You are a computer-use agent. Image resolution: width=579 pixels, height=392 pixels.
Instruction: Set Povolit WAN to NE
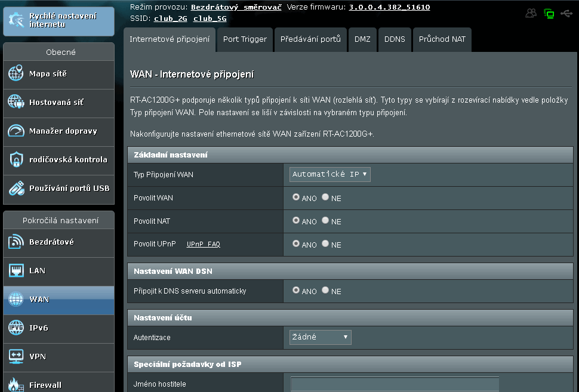(x=325, y=197)
